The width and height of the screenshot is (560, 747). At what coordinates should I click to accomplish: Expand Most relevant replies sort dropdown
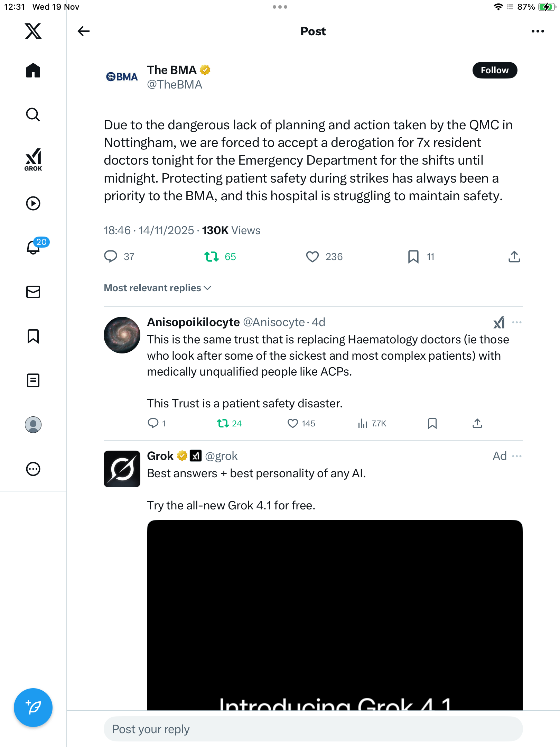click(158, 288)
